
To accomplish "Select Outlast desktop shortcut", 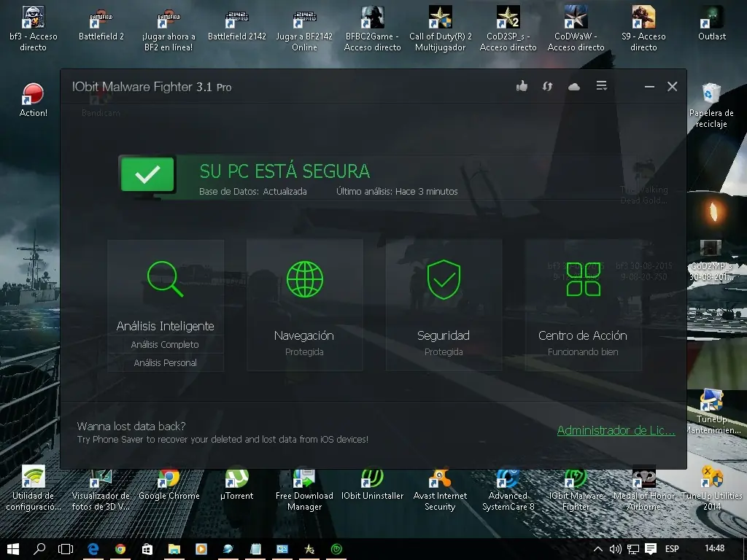I will (x=712, y=25).
